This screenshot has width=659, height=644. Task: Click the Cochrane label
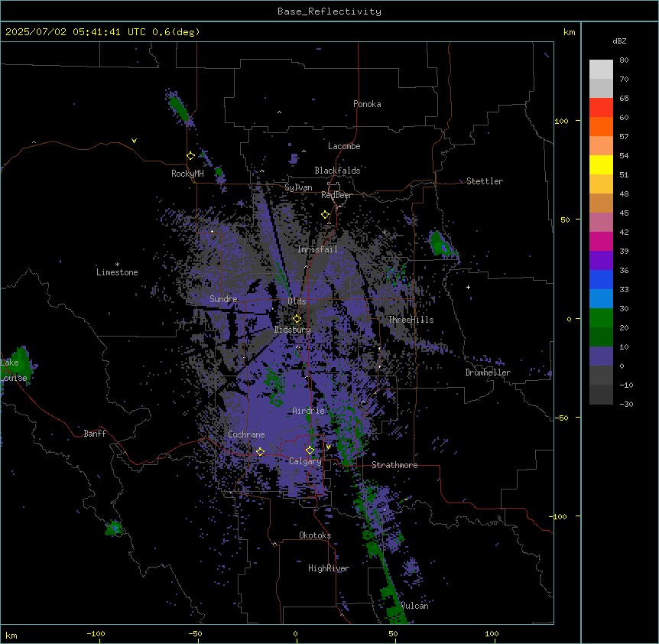(x=246, y=434)
